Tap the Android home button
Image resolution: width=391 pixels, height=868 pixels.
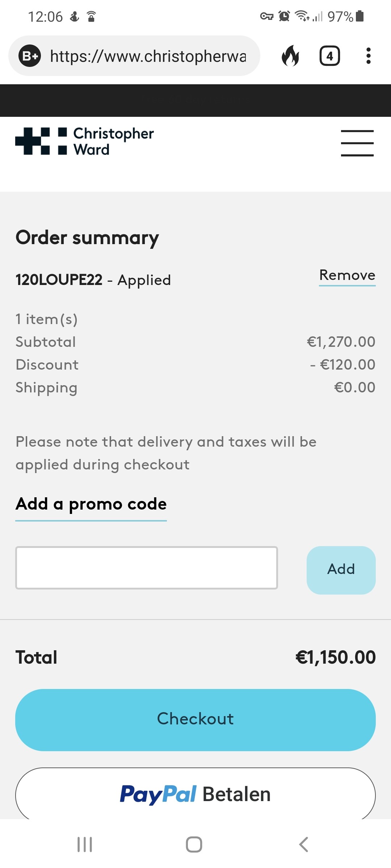click(194, 844)
